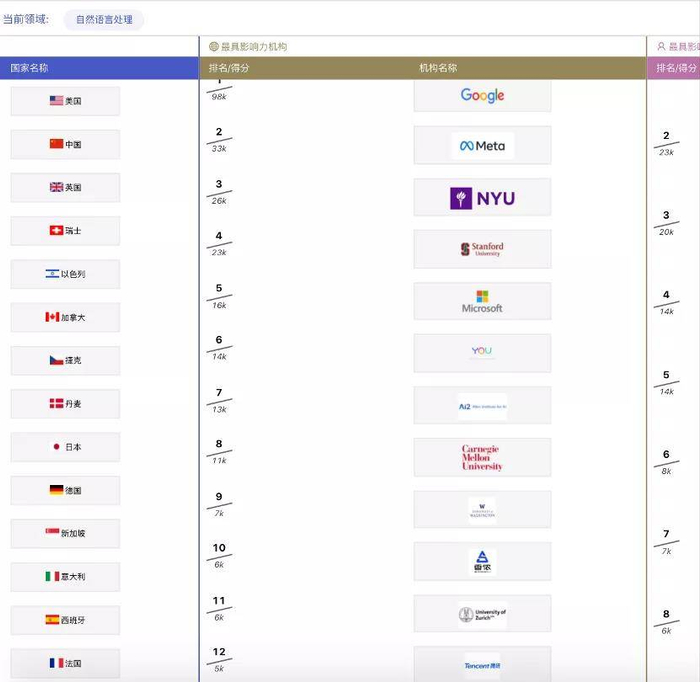This screenshot has width=700, height=682.
Task: Open the Carnegie Mellon University logo card
Action: (482, 457)
